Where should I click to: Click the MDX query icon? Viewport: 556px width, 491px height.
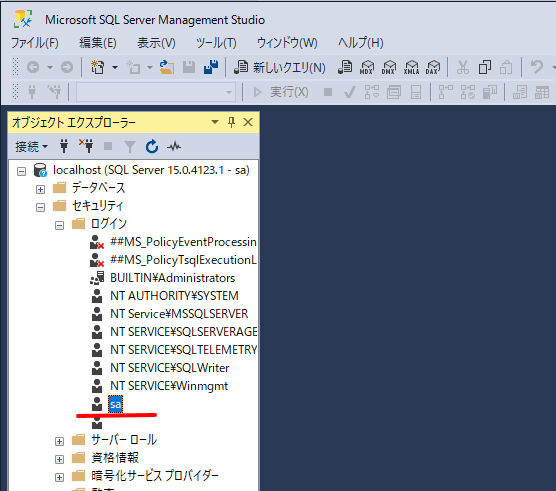coord(367,67)
